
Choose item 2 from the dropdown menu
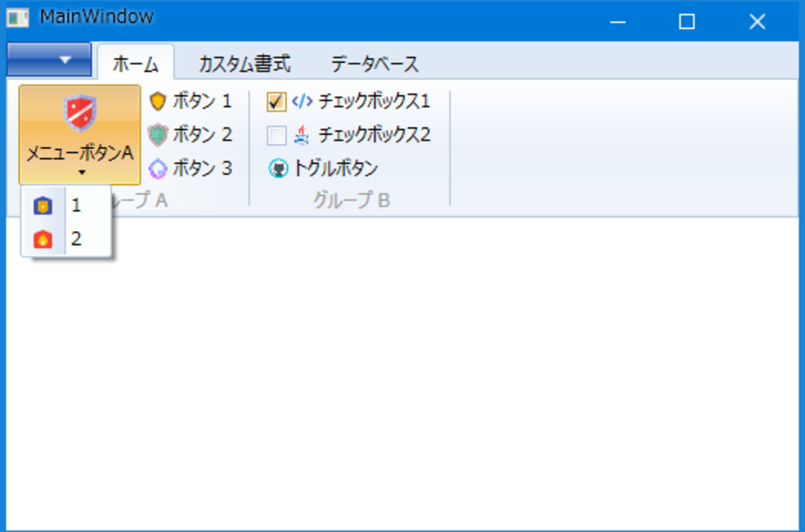(66, 239)
